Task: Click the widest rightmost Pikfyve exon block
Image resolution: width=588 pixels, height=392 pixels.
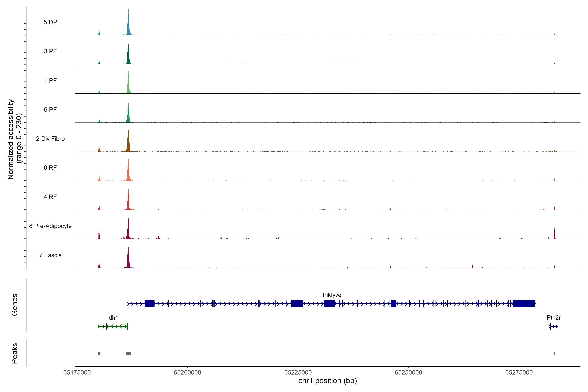Action: pyautogui.click(x=524, y=304)
